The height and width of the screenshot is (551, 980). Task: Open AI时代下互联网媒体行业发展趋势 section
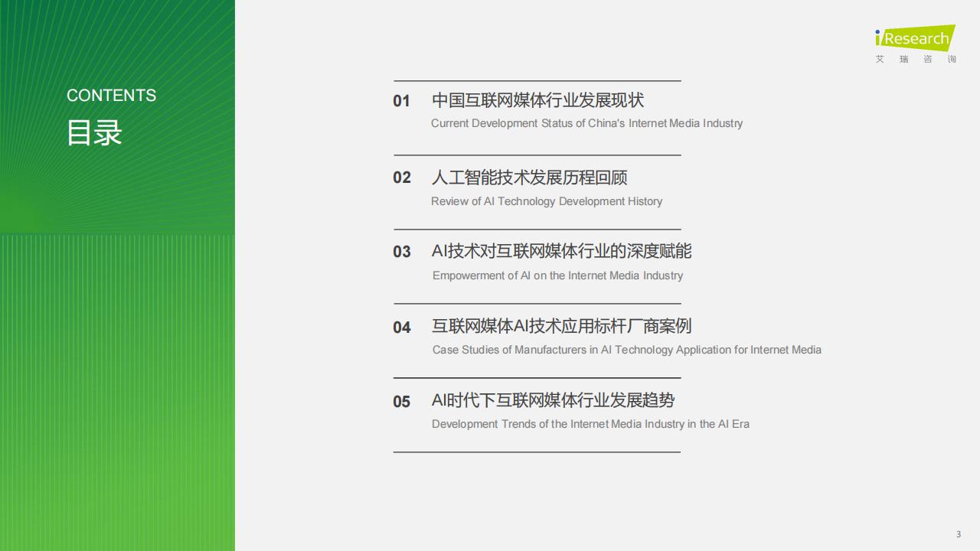coord(553,400)
